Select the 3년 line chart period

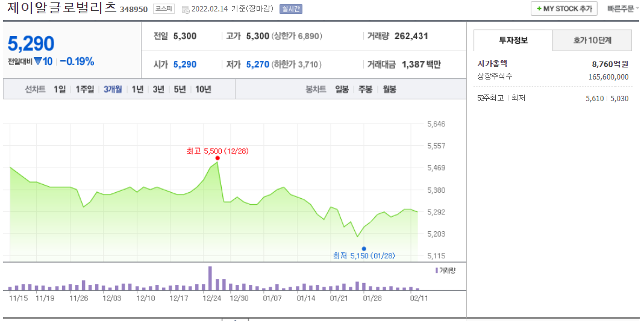(158, 89)
